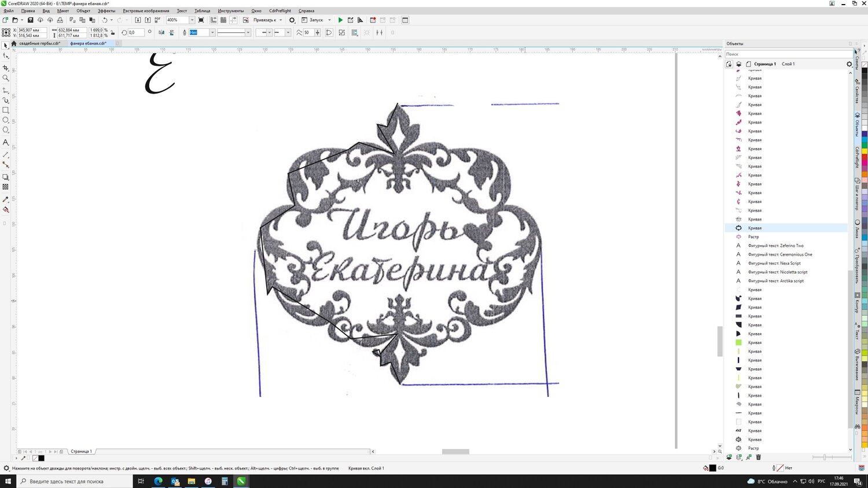Click the Publish to PDF icon
The image size is (868, 488).
pyautogui.click(x=157, y=20)
